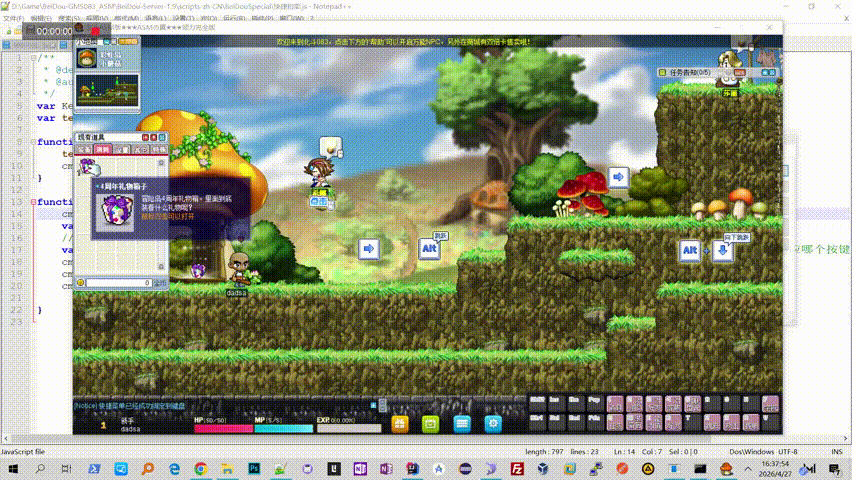Screen dimensions: 852x480
Task: Open the blue menu list icon in game bar
Action: coord(462,423)
